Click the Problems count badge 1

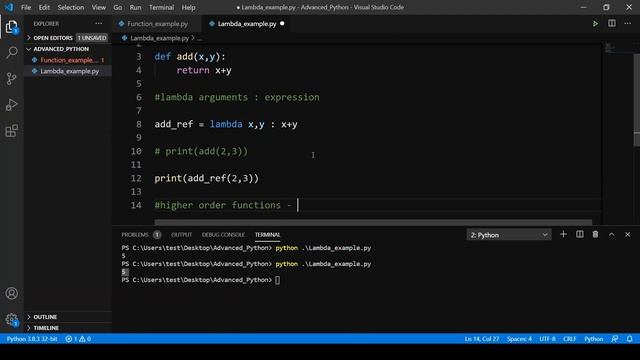point(157,235)
